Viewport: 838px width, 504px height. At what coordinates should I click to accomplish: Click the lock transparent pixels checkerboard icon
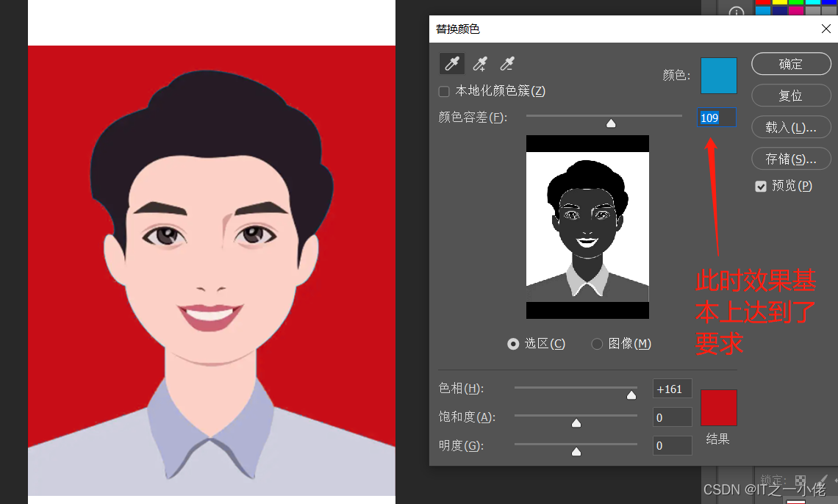point(800,480)
